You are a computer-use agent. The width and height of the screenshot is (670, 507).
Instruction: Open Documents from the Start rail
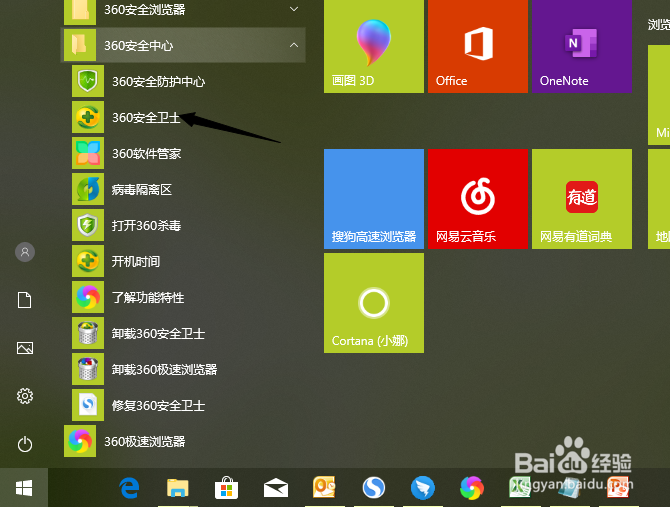(24, 300)
